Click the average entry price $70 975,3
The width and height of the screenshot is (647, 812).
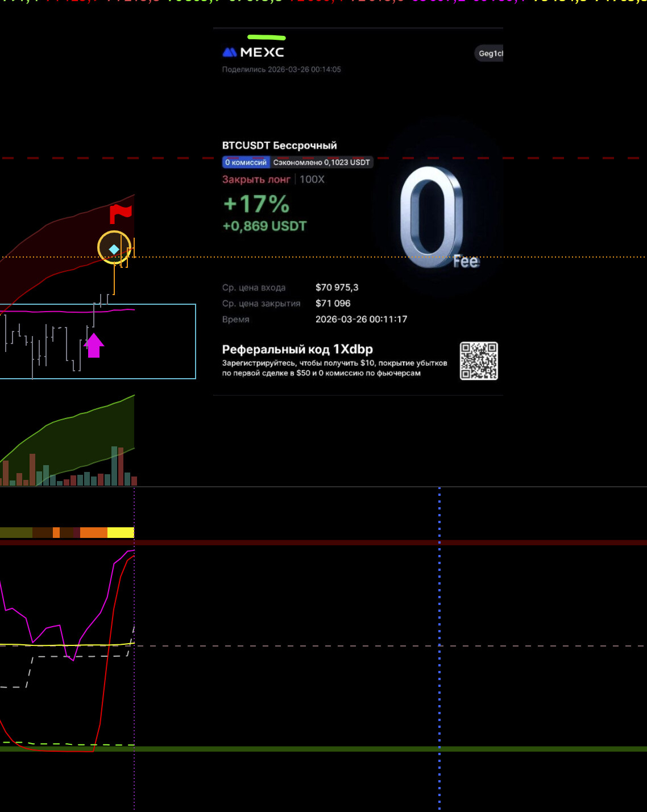point(337,288)
